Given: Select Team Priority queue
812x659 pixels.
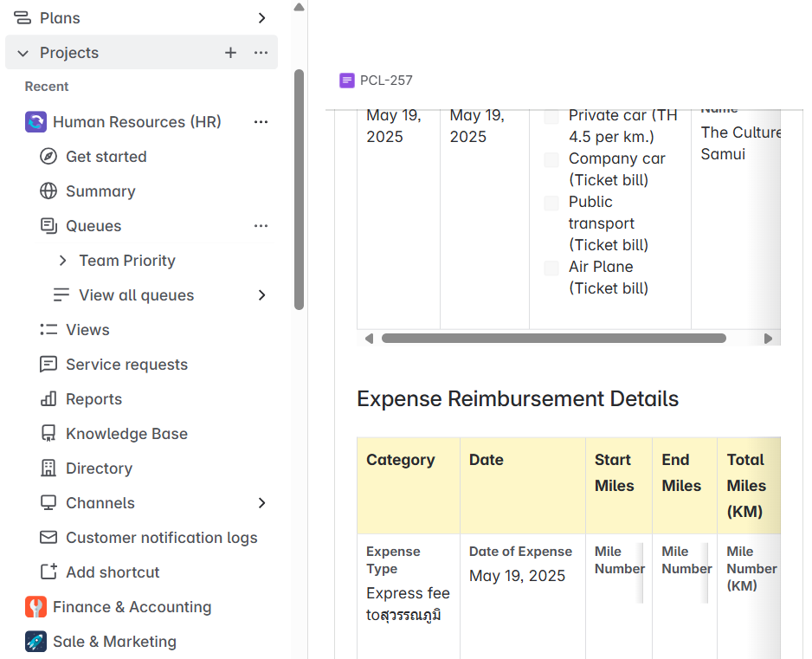Looking at the screenshot, I should (x=127, y=260).
